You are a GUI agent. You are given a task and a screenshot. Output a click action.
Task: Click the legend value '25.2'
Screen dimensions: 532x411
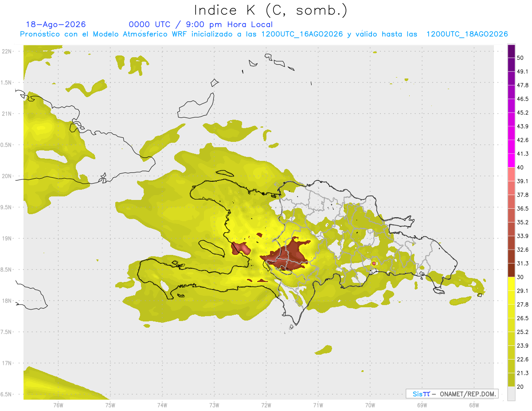[x=522, y=332]
